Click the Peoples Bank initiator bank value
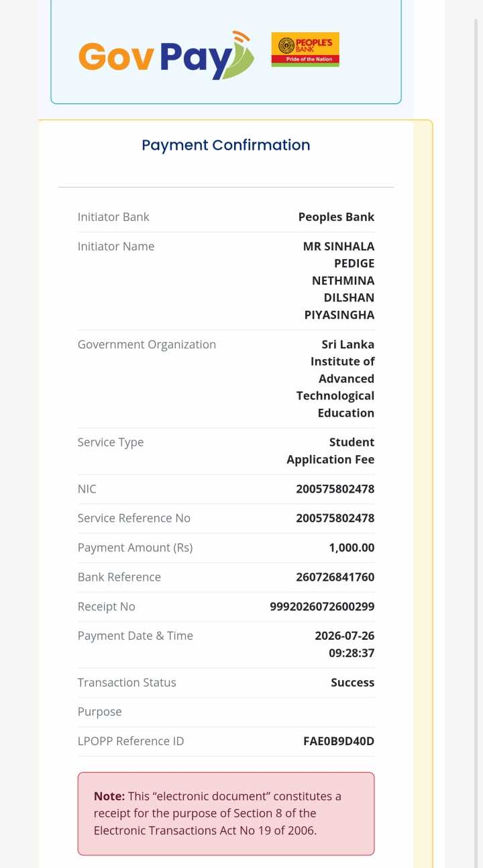Screen dimensions: 483x868 pyautogui.click(x=336, y=217)
